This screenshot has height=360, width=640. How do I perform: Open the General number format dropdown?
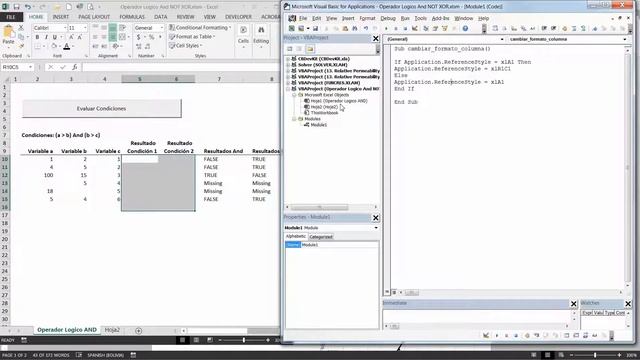pos(162,28)
